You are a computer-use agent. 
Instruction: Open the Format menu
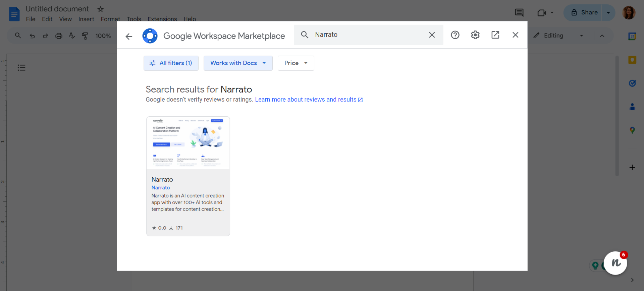pos(110,19)
